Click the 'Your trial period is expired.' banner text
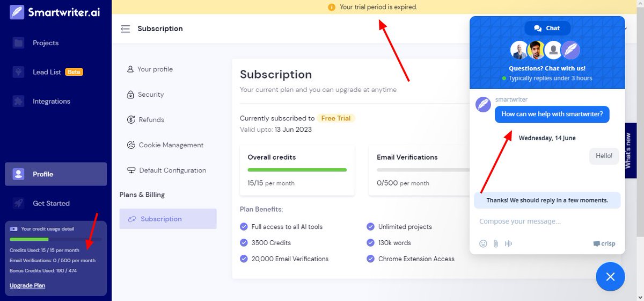This screenshot has width=644, height=301. [x=378, y=7]
